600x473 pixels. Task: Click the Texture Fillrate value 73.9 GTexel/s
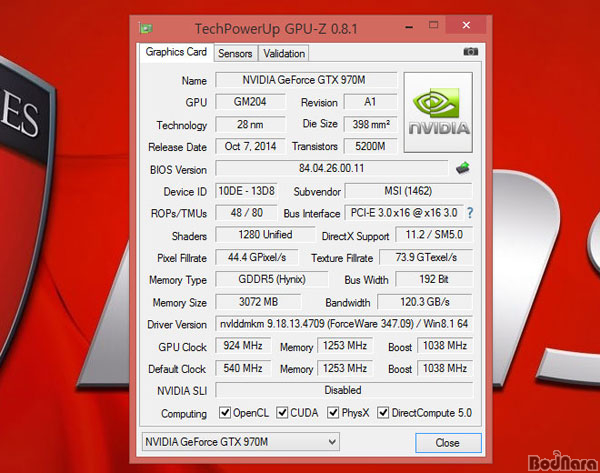point(426,257)
